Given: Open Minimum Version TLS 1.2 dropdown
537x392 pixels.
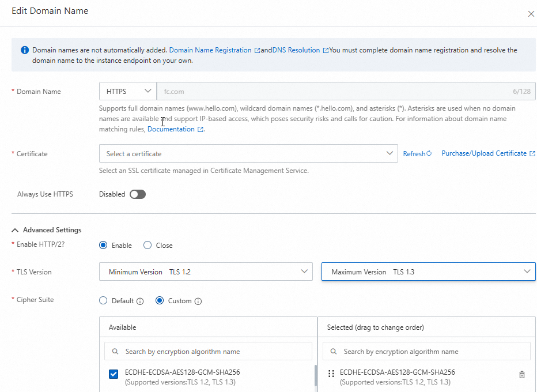Looking at the screenshot, I should coord(206,272).
